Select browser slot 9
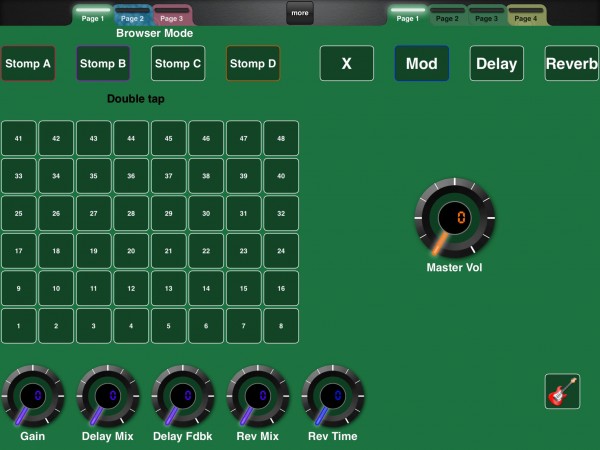This screenshot has width=600, height=450. coord(19,289)
